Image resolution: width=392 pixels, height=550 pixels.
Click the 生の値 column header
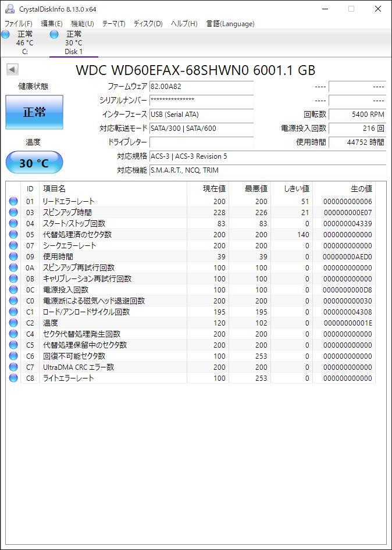click(362, 189)
